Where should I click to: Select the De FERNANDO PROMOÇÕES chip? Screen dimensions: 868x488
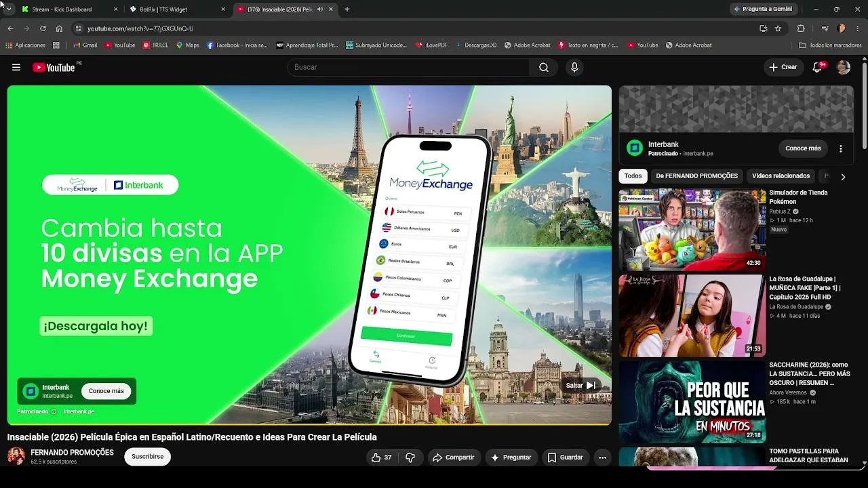pos(696,176)
